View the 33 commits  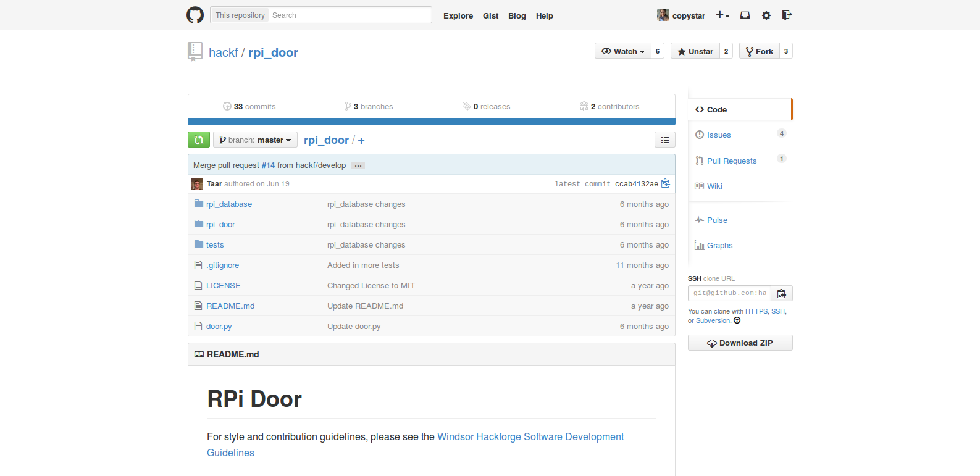[x=249, y=106]
